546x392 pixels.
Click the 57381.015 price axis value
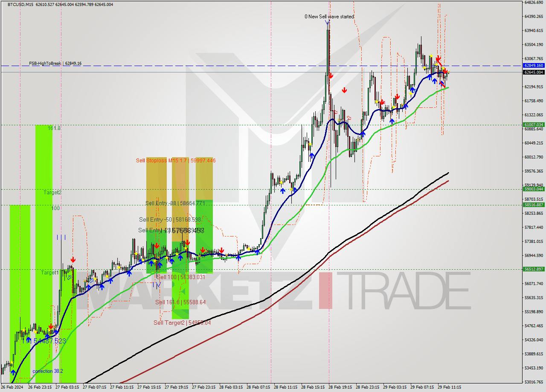[x=533, y=241]
